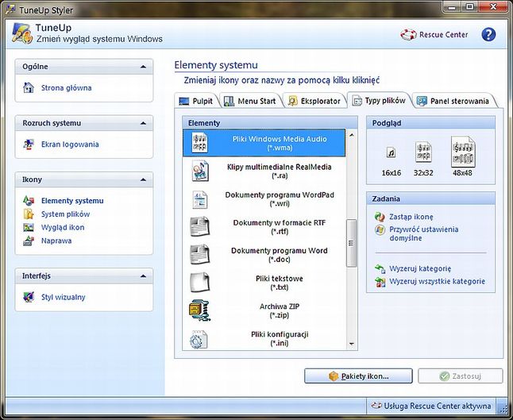The width and height of the screenshot is (513, 420).
Task: Click 'Usługa Rescue Center aktywna' status text
Action: pos(438,406)
